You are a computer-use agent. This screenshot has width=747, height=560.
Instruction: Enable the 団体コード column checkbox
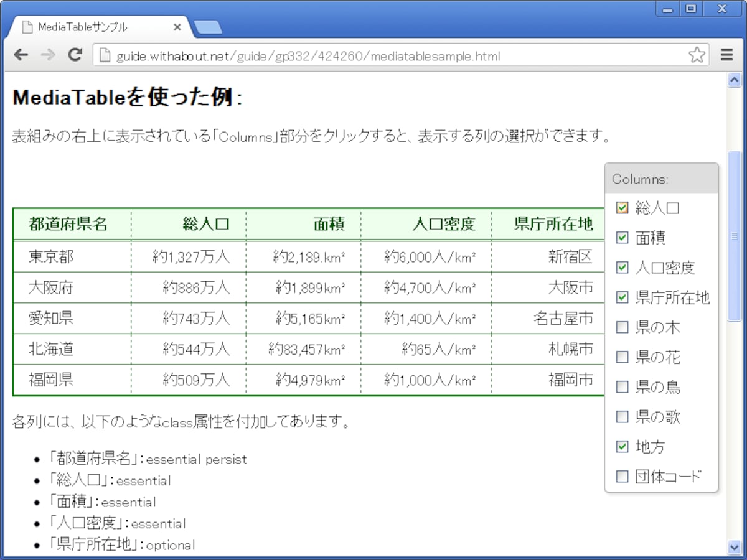[x=622, y=477]
